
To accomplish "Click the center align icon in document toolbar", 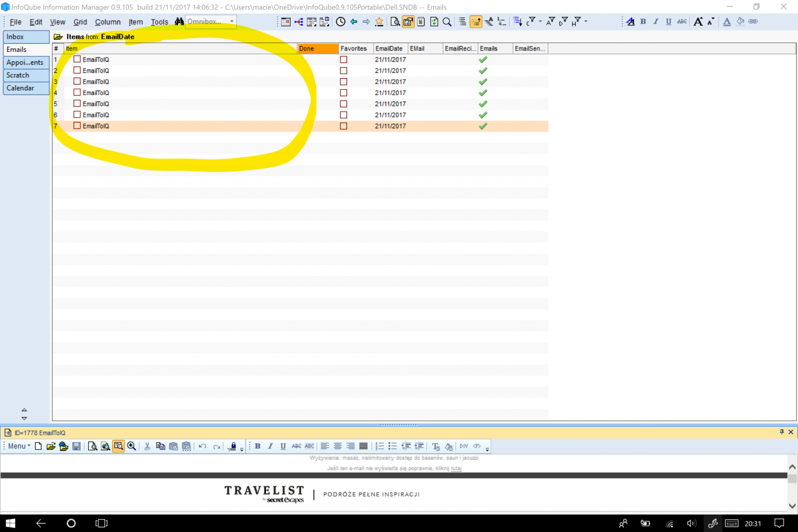I will [338, 446].
